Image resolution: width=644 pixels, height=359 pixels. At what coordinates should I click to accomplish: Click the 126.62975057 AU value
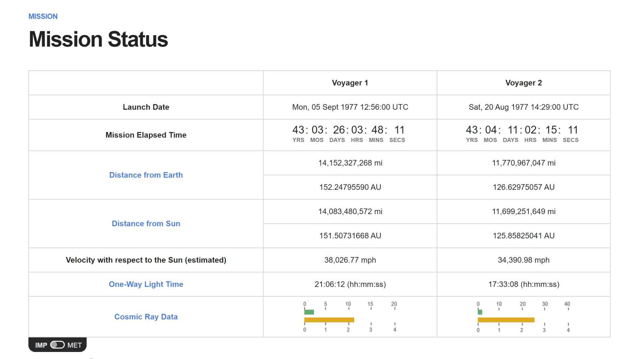tap(524, 187)
